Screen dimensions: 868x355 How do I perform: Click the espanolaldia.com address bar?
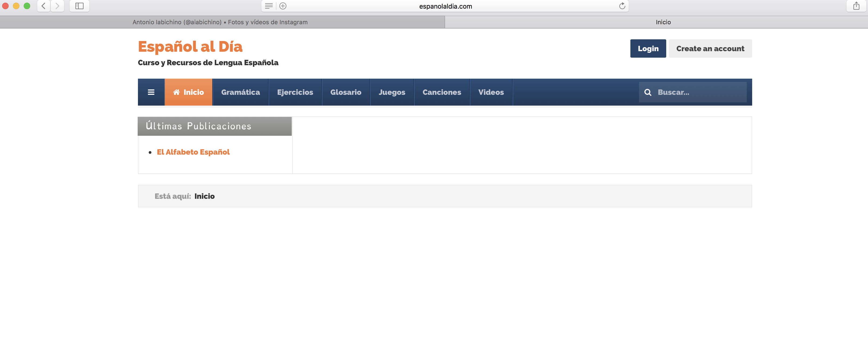(x=445, y=6)
